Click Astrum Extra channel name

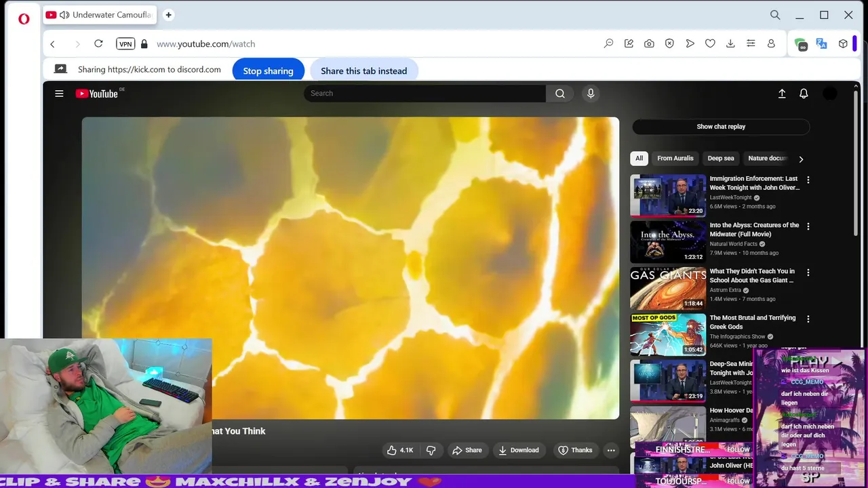point(725,290)
